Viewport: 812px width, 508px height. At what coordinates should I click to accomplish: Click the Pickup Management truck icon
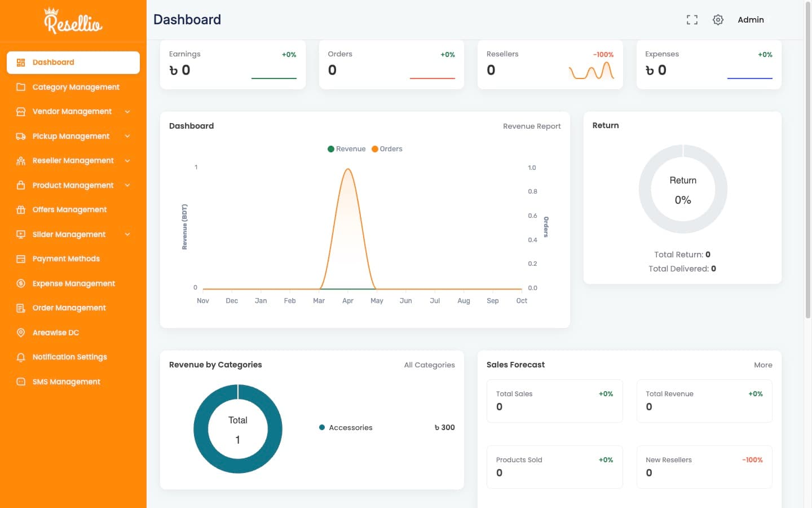[x=21, y=136]
